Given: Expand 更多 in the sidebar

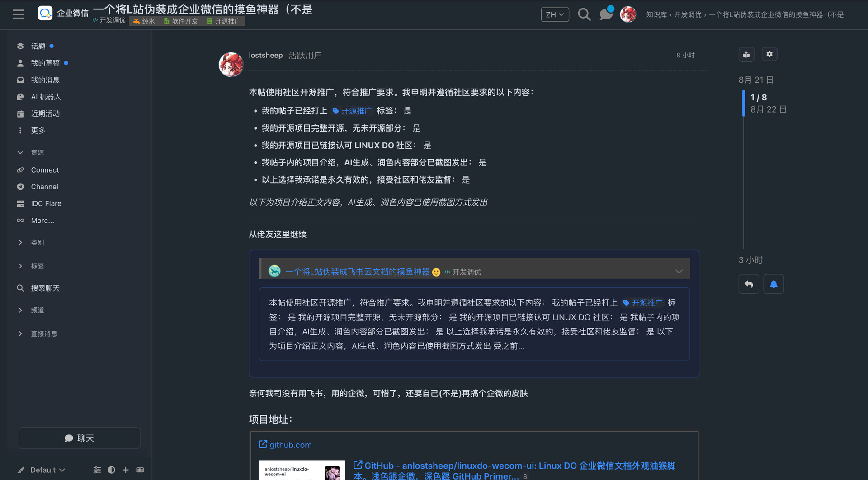Looking at the screenshot, I should pos(38,131).
